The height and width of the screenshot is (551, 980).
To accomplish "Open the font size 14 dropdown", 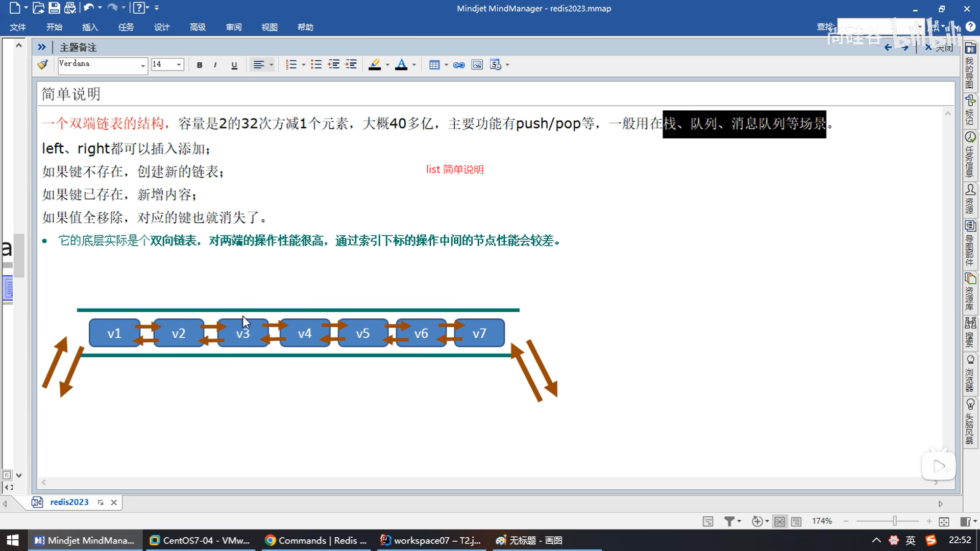I will tap(179, 65).
